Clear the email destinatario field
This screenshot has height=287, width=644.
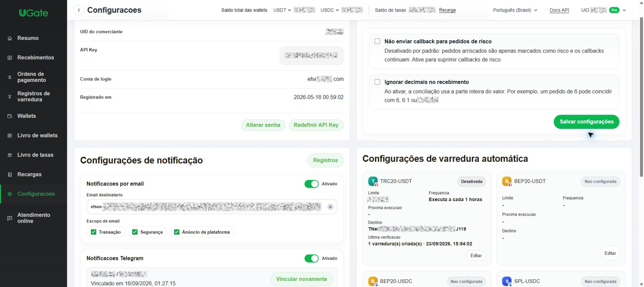tap(330, 207)
